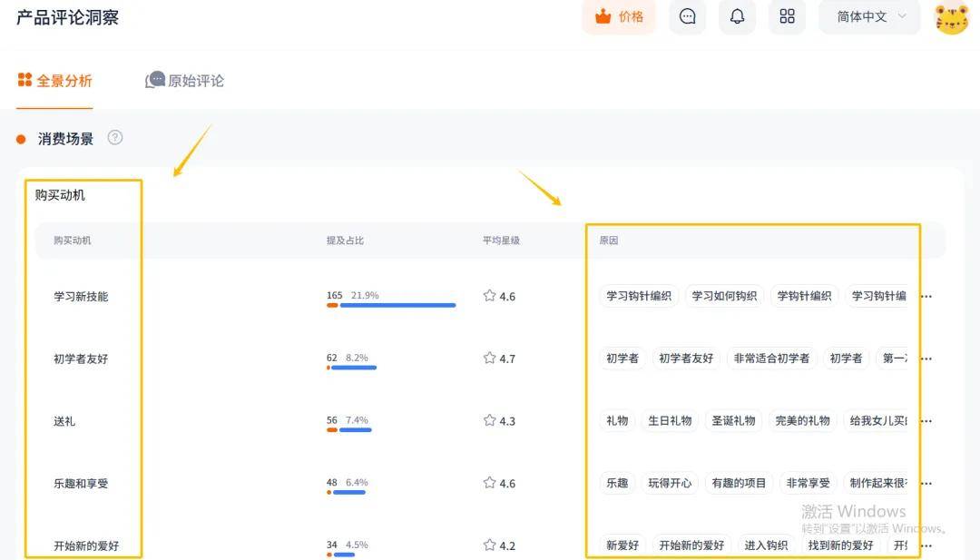Select the 玩得开心 reason tag
Viewport: 980px width, 560px height.
(670, 483)
